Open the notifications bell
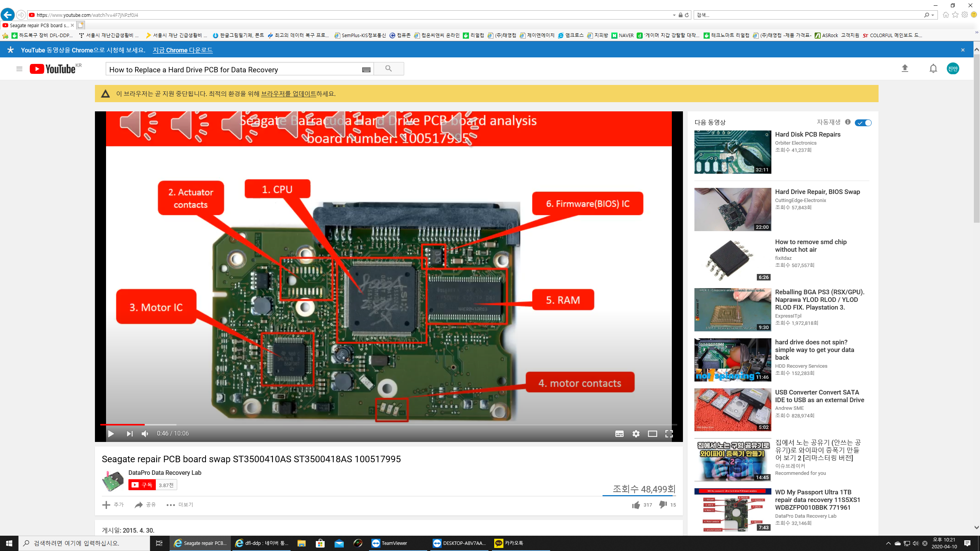The width and height of the screenshot is (980, 551). [x=933, y=68]
